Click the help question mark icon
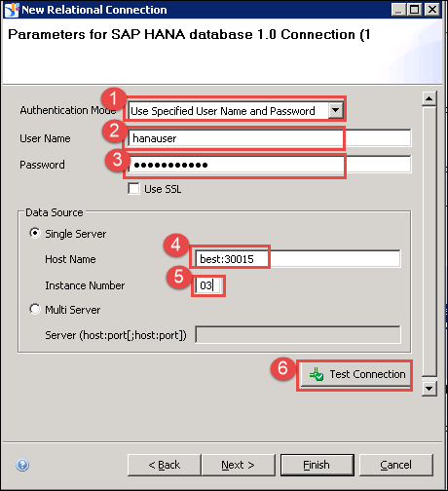This screenshot has height=491, width=448. click(22, 465)
